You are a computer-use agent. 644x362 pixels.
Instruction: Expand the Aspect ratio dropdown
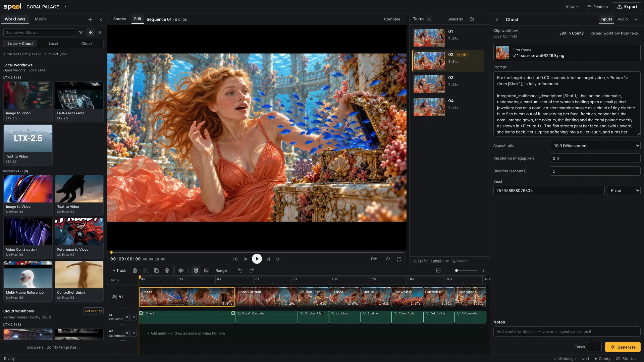tap(595, 145)
